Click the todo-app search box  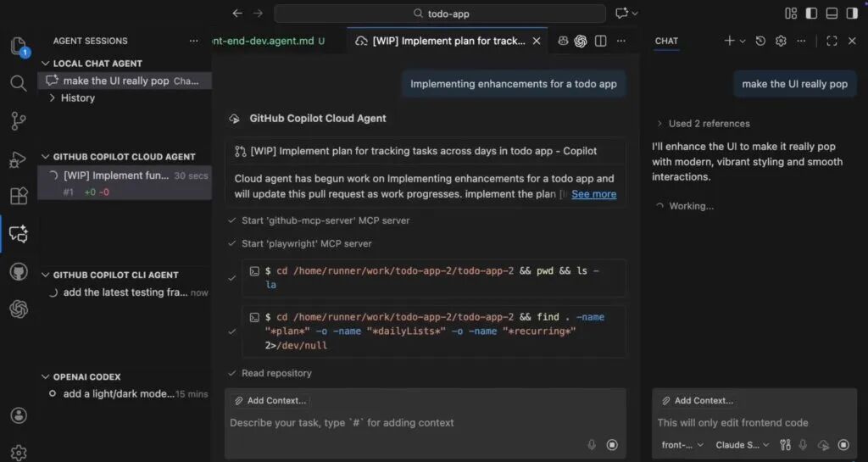(440, 14)
